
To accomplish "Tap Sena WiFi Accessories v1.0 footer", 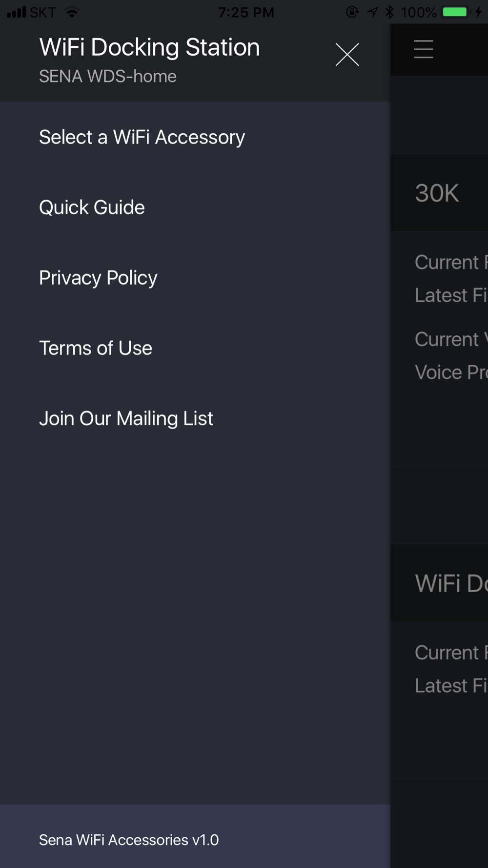I will pos(129,840).
